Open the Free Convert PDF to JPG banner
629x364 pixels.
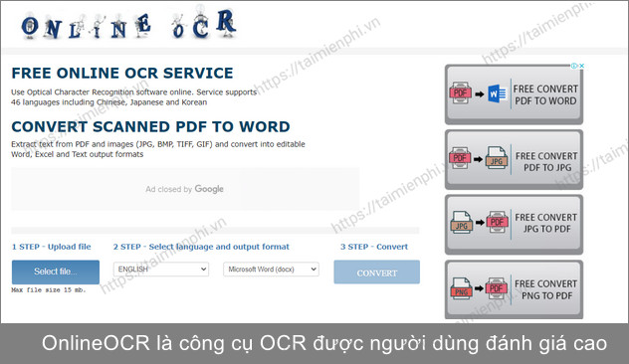click(514, 159)
